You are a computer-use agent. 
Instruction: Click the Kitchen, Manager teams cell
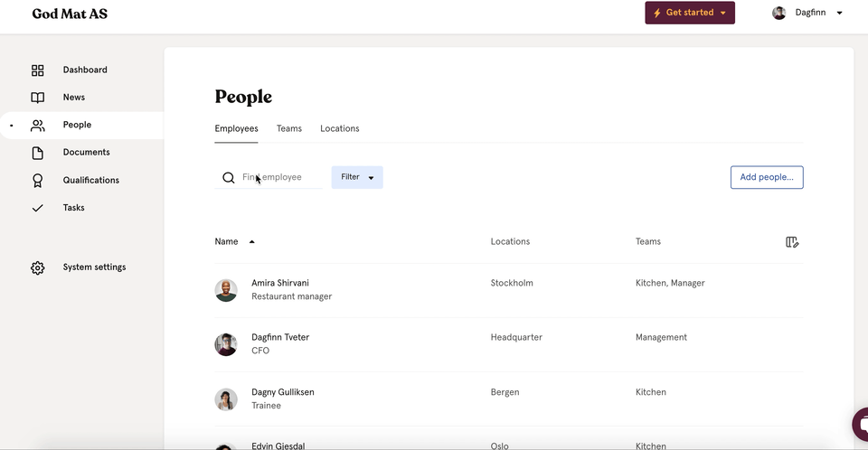[x=670, y=283]
